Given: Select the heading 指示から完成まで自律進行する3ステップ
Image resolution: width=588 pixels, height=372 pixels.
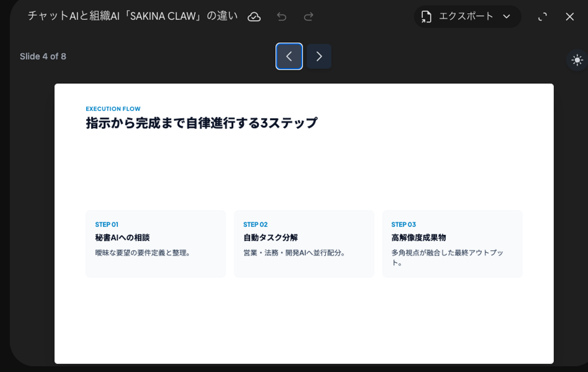Looking at the screenshot, I should point(202,123).
